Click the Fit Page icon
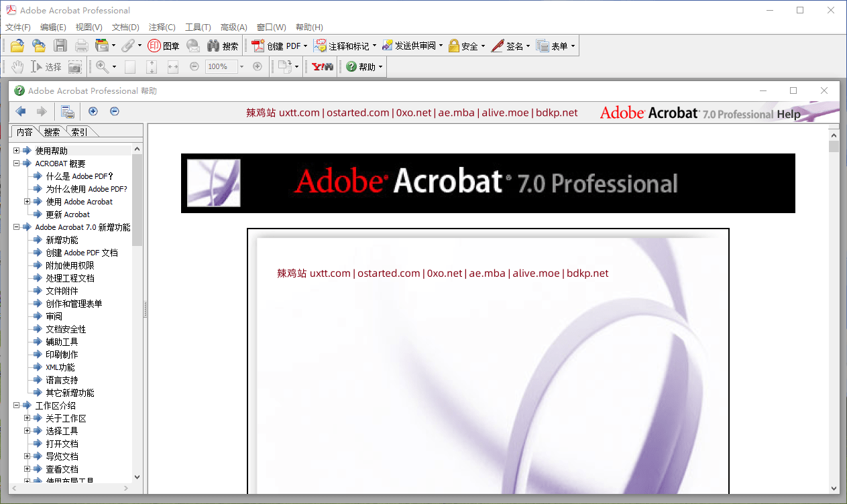Screen dimensions: 847x504 click(152, 66)
